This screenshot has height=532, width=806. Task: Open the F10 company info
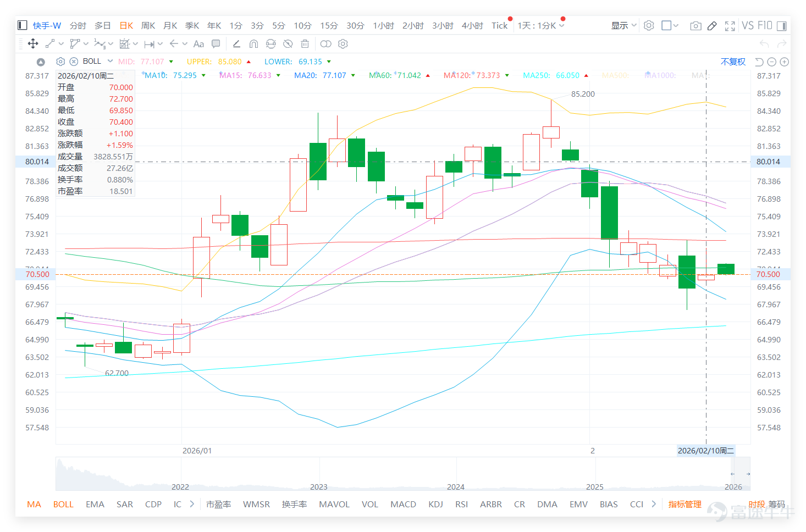pos(765,26)
